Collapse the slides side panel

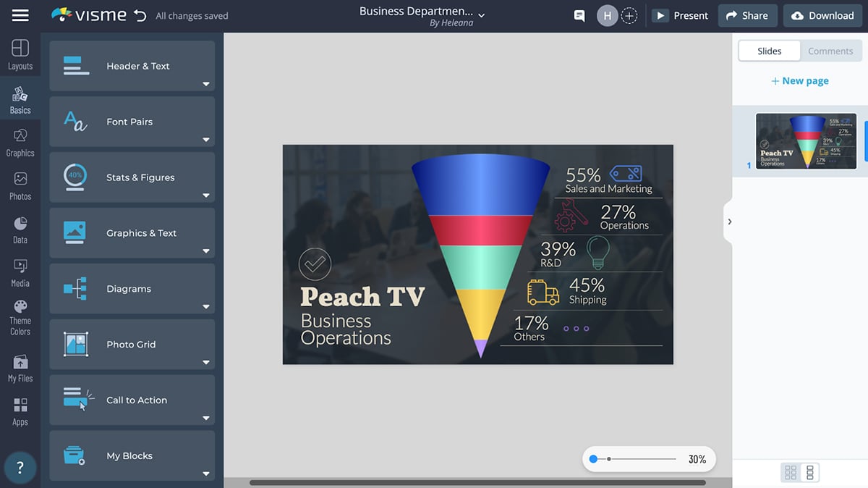point(729,222)
